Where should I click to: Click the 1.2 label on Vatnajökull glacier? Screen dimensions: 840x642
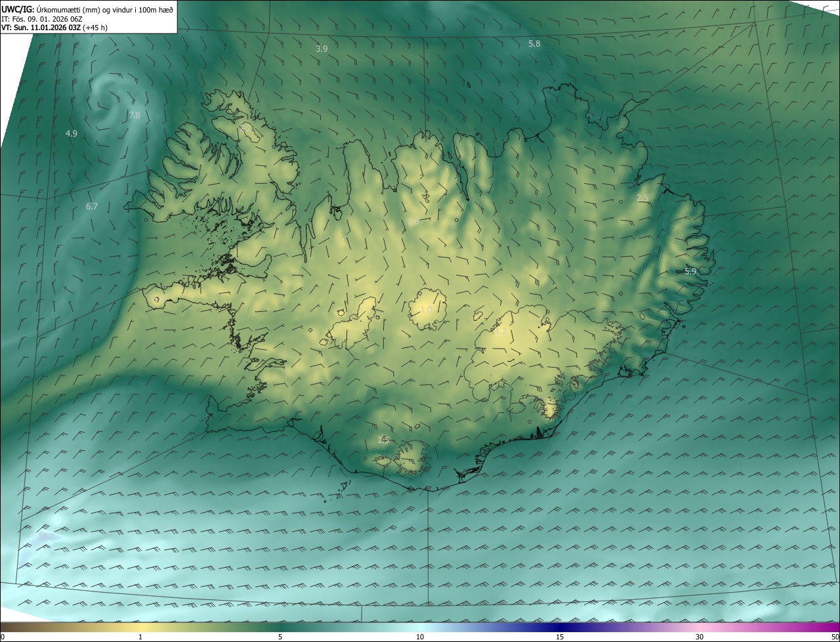(500, 332)
